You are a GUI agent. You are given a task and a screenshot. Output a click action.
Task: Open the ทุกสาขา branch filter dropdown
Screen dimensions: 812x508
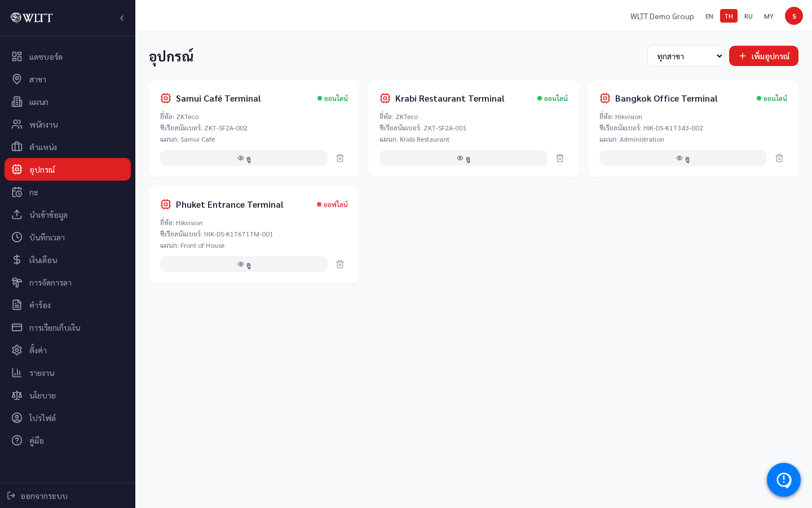(x=686, y=56)
